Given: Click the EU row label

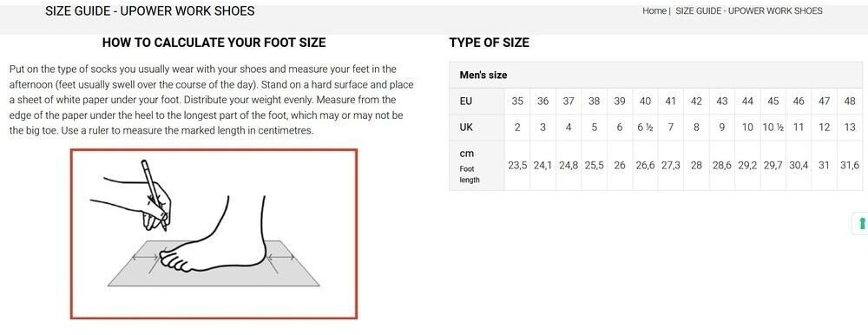Looking at the screenshot, I should click(x=466, y=102).
